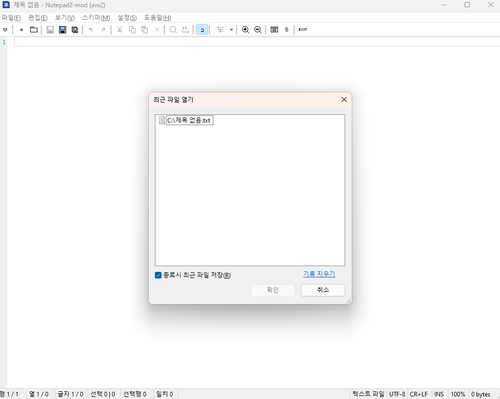500x399 pixels.
Task: Click the Select Scheme toolbar icon
Action: 274,30
